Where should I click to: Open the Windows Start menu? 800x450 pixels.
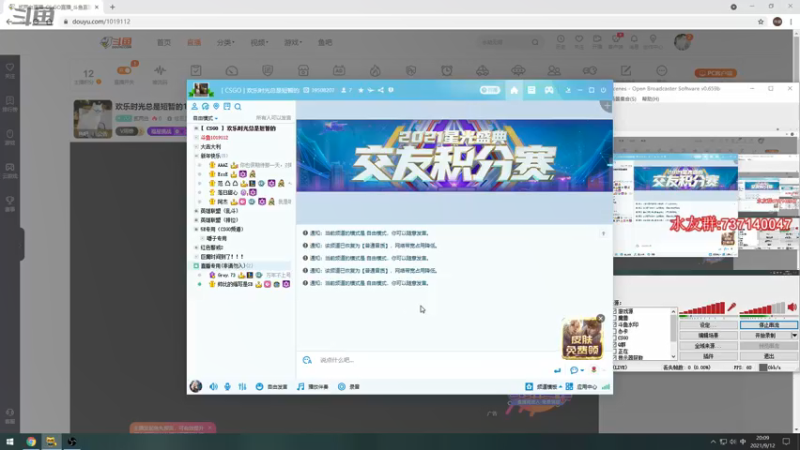(x=10, y=442)
